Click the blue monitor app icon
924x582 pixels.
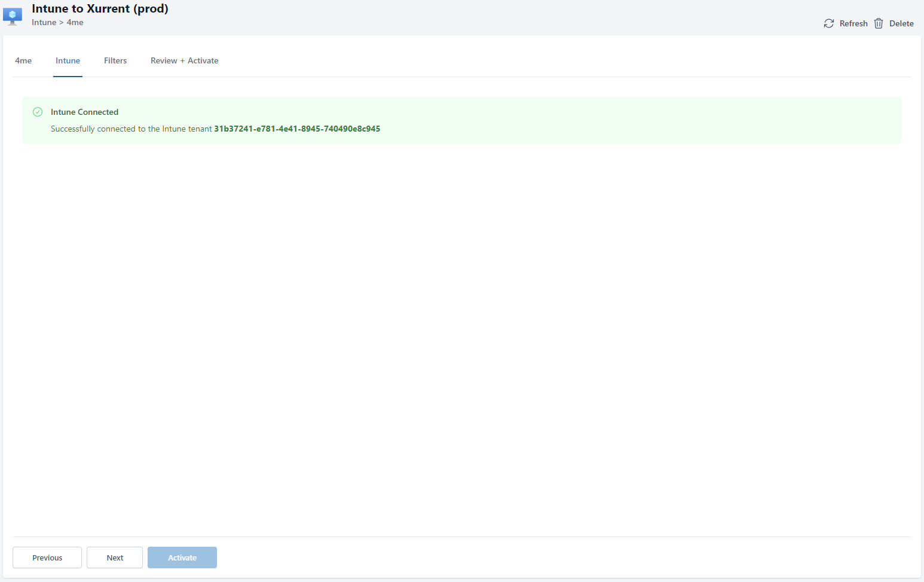point(13,16)
